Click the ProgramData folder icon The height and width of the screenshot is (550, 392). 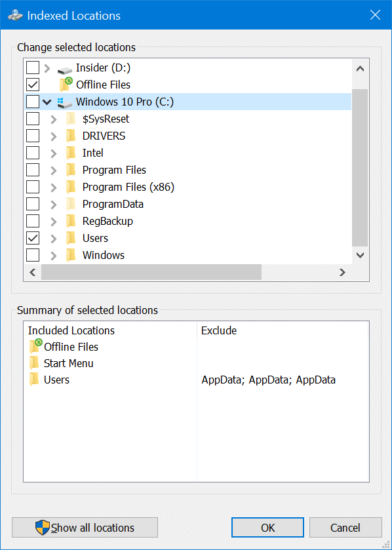[x=71, y=204]
